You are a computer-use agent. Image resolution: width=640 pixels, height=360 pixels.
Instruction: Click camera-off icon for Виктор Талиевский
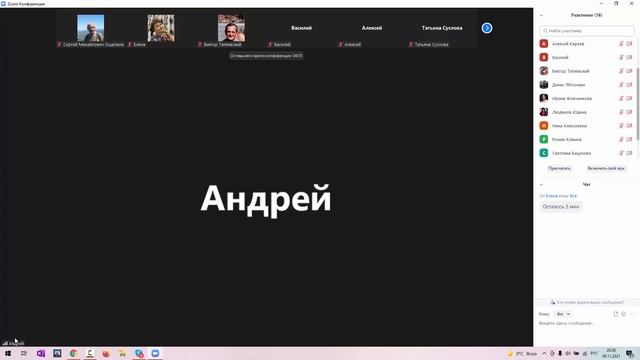pos(629,71)
